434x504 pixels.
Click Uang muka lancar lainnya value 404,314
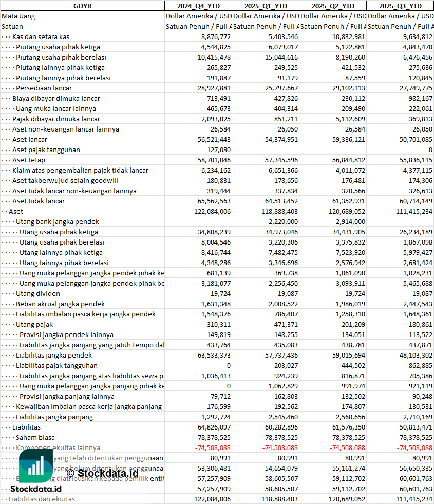(x=286, y=108)
